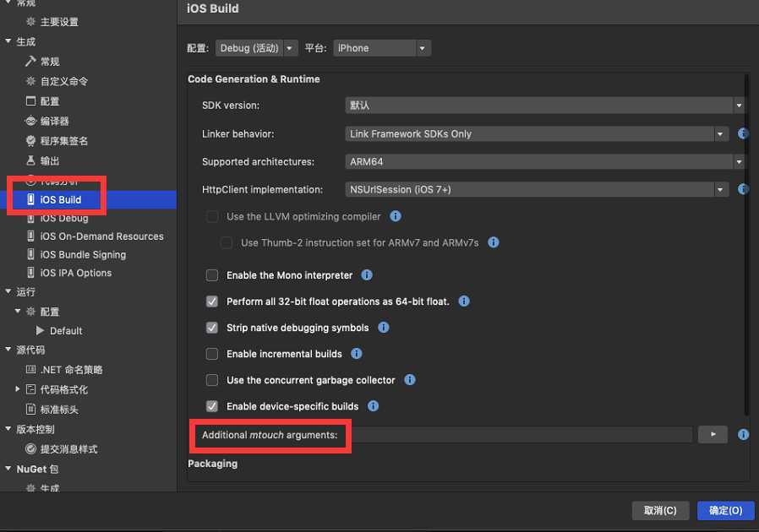The image size is (759, 532).
Task: Click the phone icon beside iOS On-Demand Resources
Action: (x=30, y=236)
